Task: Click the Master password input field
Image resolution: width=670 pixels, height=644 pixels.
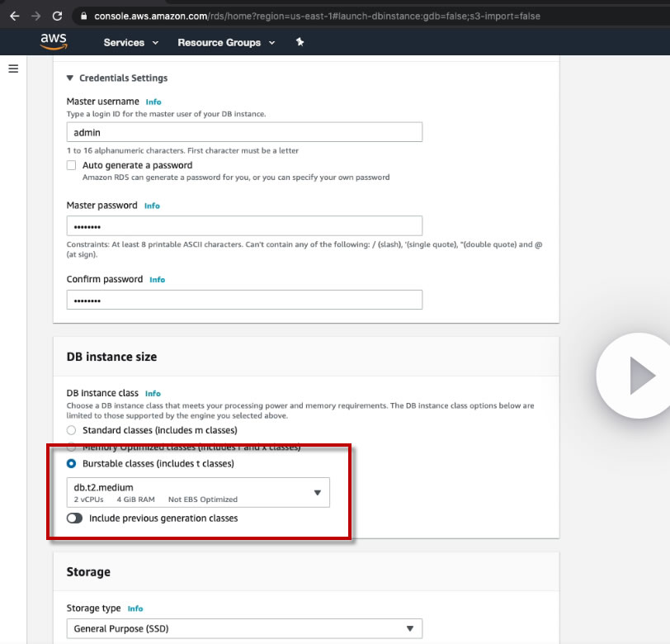Action: pyautogui.click(x=244, y=225)
